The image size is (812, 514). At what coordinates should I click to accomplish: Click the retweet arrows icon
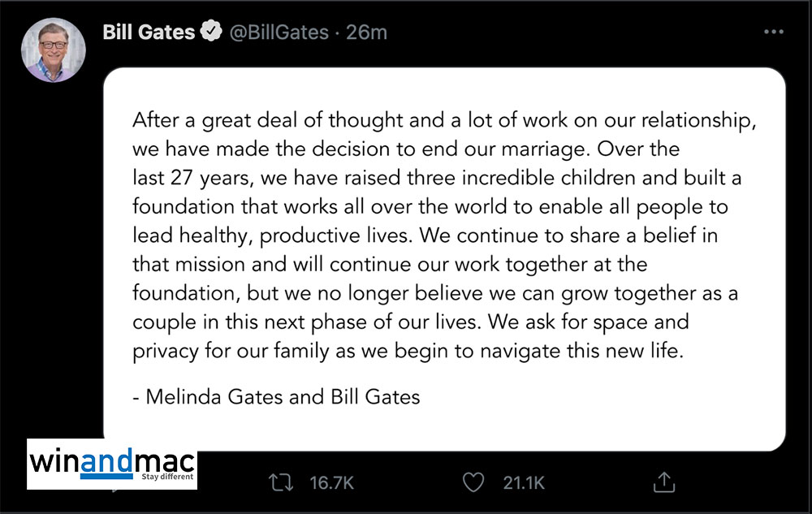(x=280, y=483)
